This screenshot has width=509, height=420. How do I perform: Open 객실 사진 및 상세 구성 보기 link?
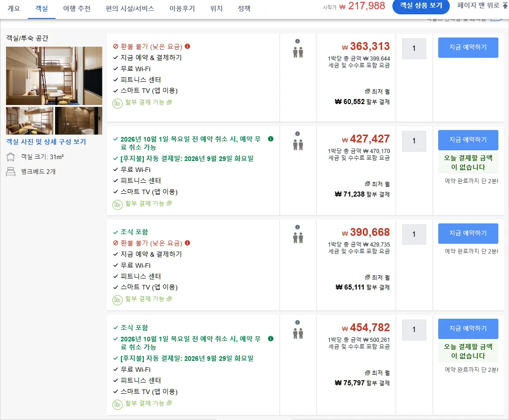tap(46, 142)
